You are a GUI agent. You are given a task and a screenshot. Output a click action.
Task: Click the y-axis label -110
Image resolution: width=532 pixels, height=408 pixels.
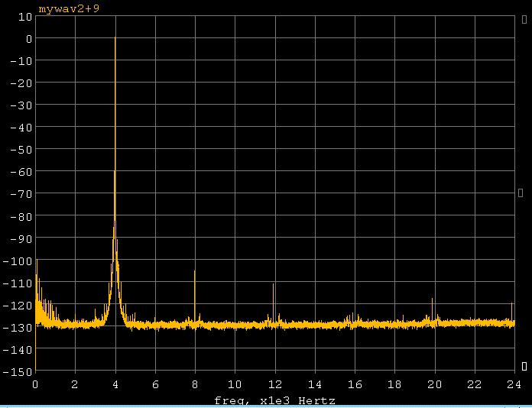coord(18,283)
